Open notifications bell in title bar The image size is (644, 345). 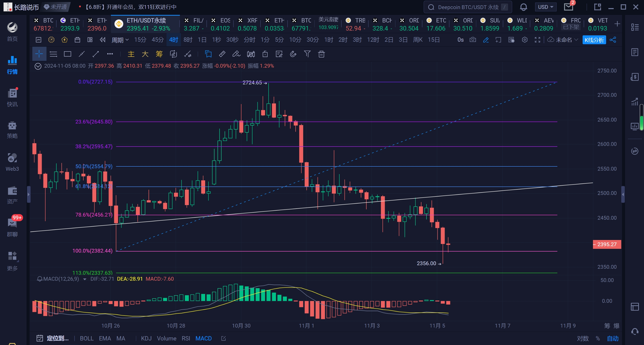tap(524, 7)
